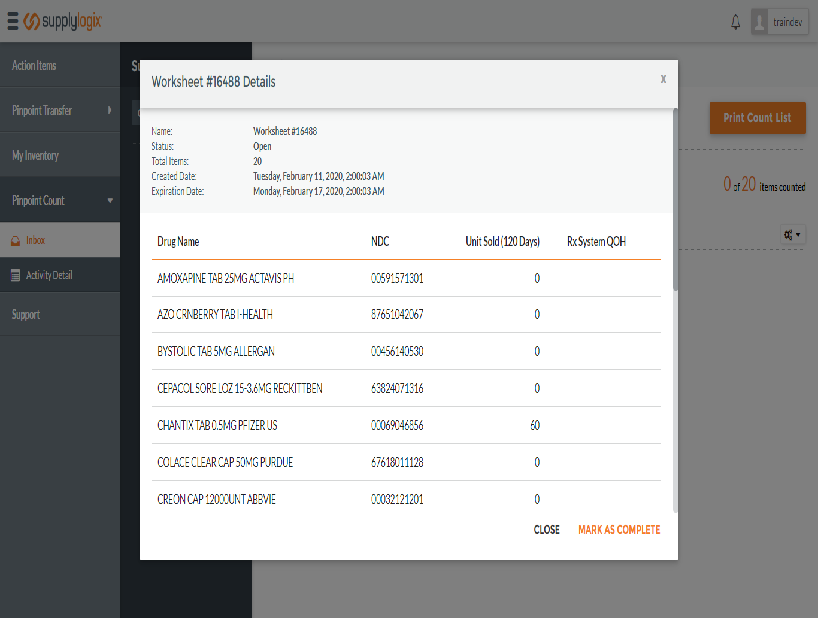818x618 pixels.
Task: Click the Supplylogix logo
Action: tap(62, 21)
